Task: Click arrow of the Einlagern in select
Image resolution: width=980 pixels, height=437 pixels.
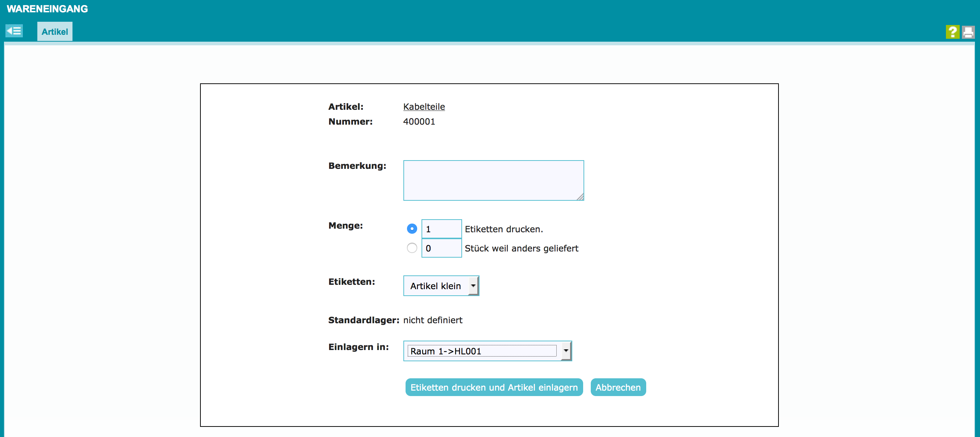Action: 566,351
